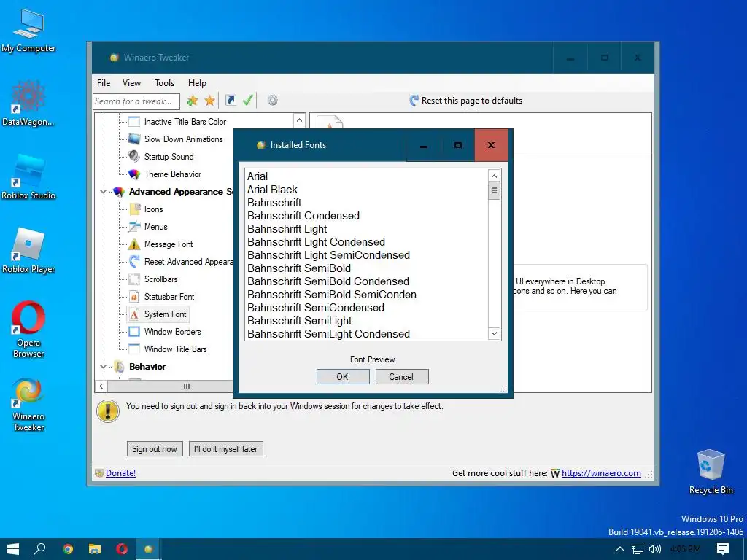Open the Help menu
Viewport: 747px width, 560px height.
pyautogui.click(x=197, y=83)
